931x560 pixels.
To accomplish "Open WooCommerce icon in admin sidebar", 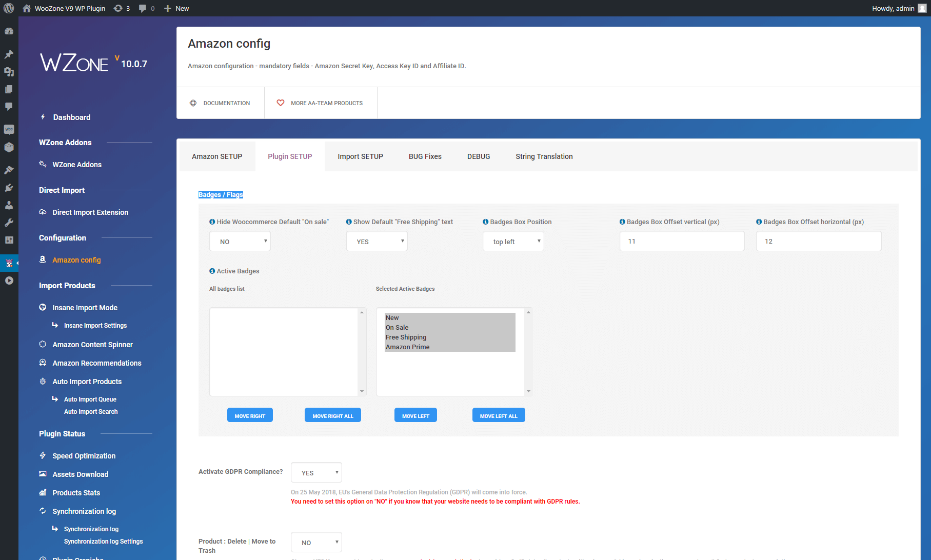I will pos(9,129).
